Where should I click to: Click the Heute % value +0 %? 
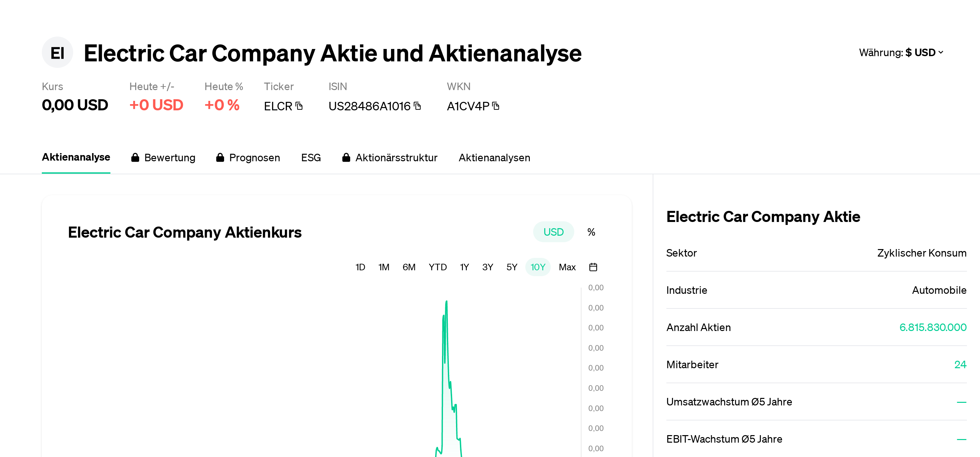222,105
